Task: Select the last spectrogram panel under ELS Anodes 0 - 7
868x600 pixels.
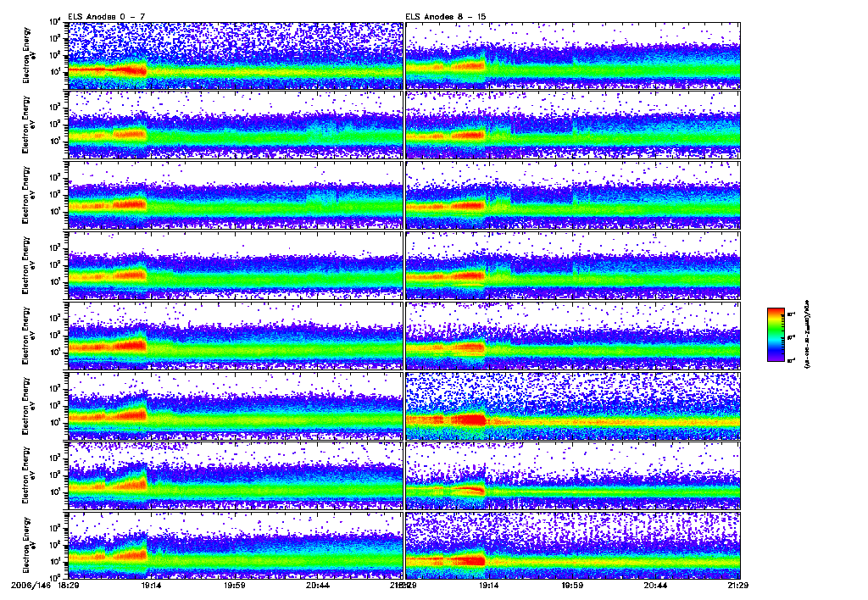Action: (x=236, y=545)
